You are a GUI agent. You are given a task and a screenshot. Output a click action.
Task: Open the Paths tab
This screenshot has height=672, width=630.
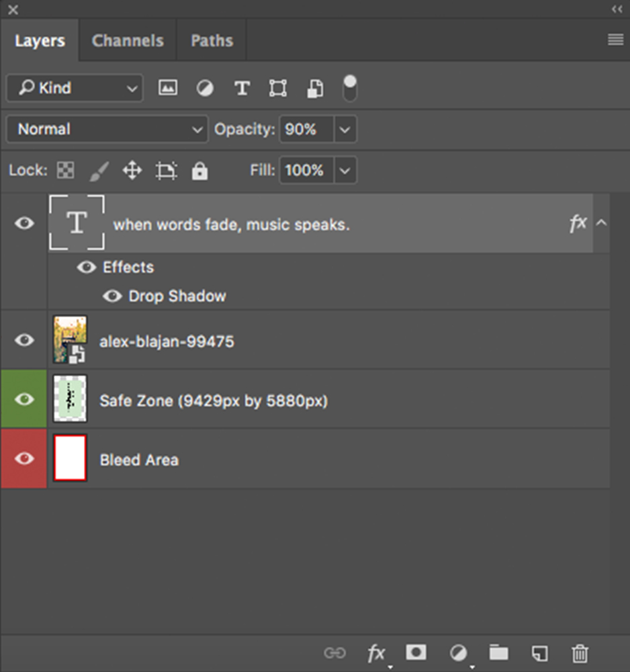212,41
